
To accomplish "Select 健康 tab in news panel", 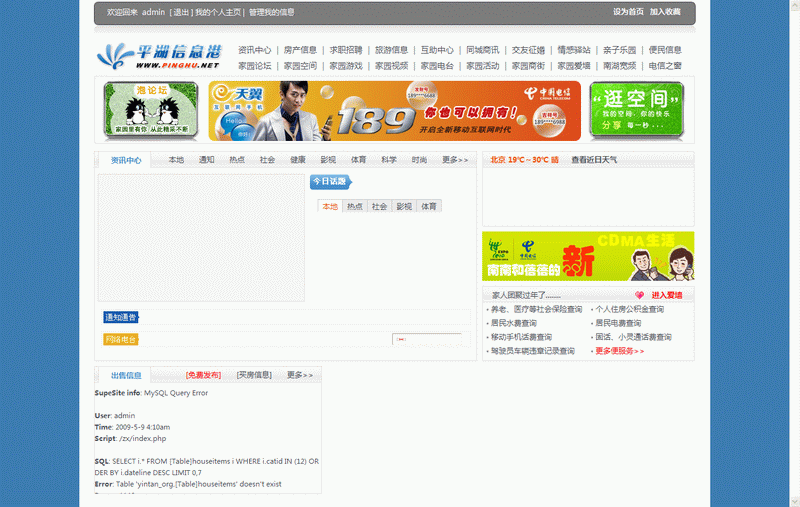I will click(298, 160).
